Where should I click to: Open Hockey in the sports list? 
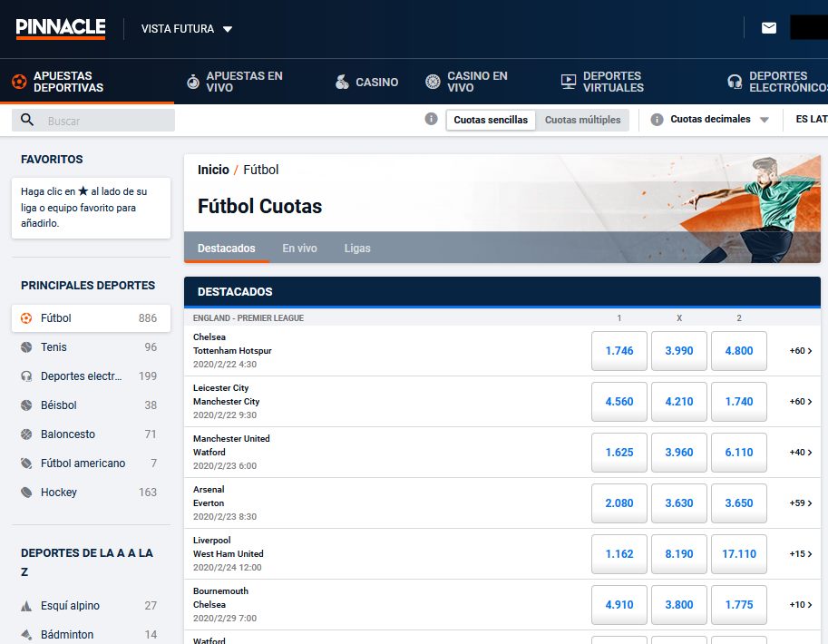(91, 493)
